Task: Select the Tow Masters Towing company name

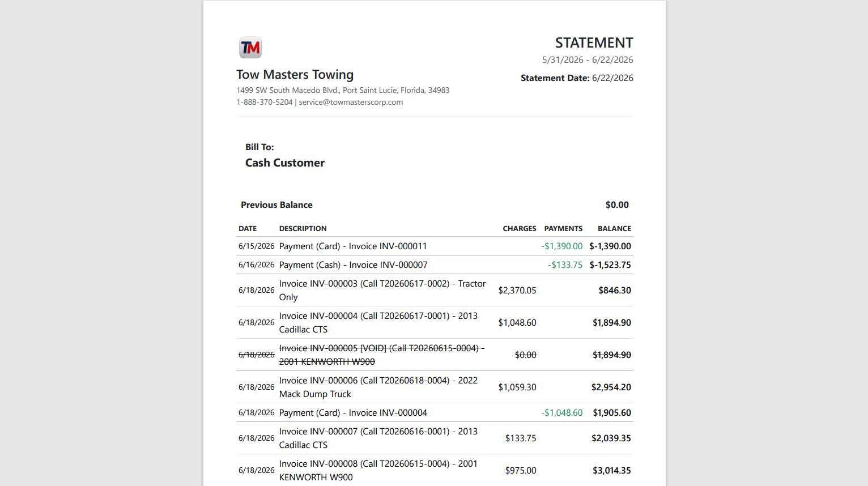Action: click(295, 75)
